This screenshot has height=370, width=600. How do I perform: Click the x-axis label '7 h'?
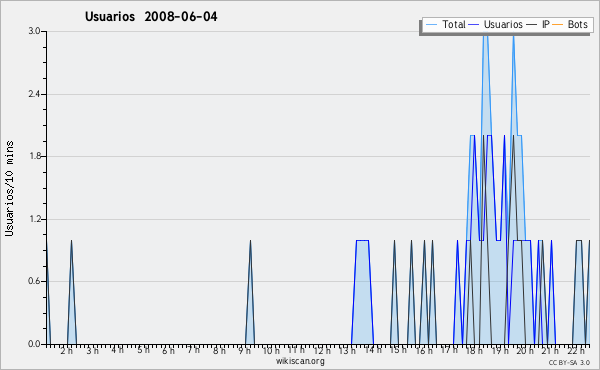click(193, 350)
